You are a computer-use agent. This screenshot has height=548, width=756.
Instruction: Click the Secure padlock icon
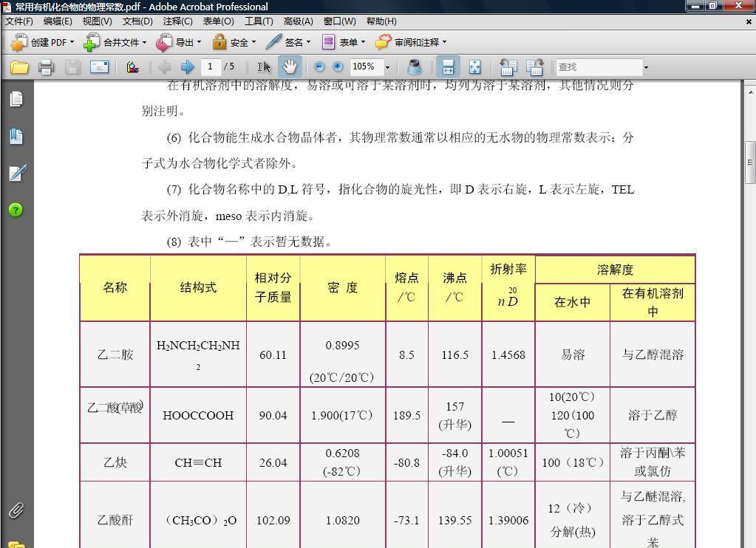click(x=219, y=42)
